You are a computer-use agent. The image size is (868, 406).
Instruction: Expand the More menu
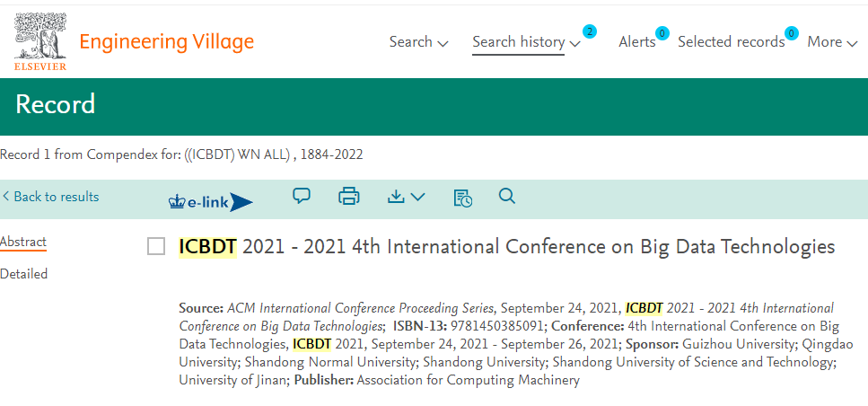pos(832,42)
